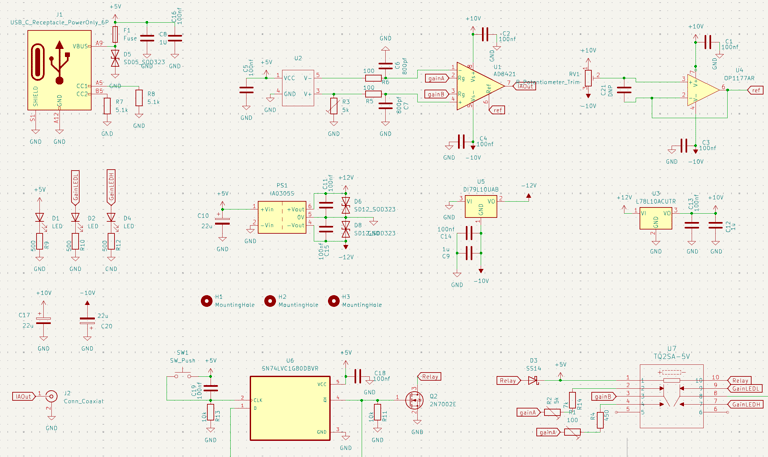
Task: Click the IAOut label at U1 output
Action: (524, 86)
